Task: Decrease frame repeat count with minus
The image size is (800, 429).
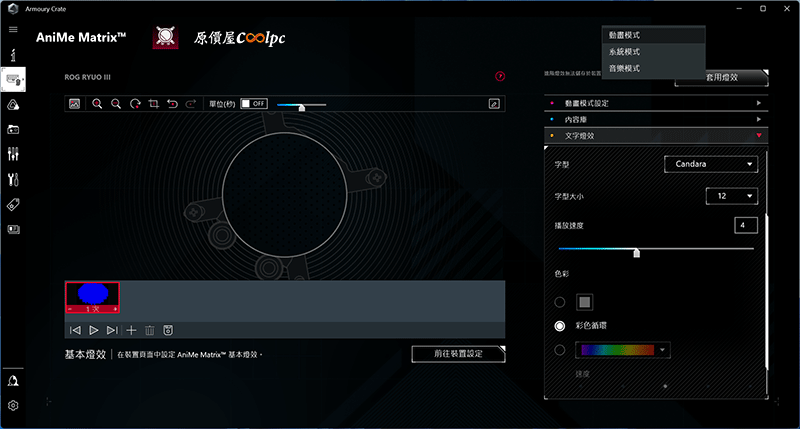Action: [x=70, y=309]
